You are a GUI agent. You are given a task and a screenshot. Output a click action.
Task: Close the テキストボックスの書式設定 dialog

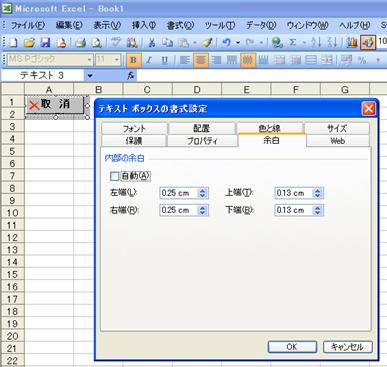click(369, 109)
